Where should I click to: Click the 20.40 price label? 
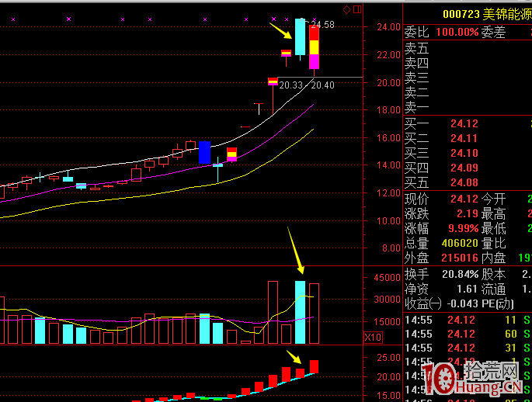point(322,85)
